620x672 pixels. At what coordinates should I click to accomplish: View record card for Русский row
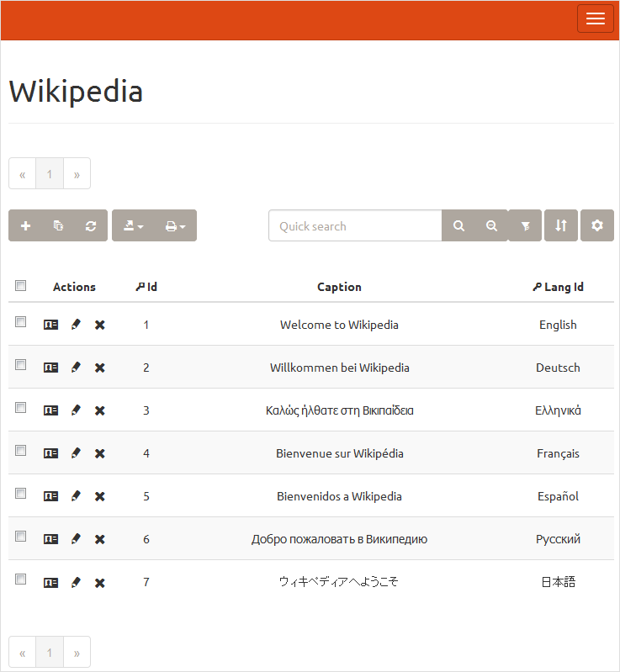click(50, 539)
